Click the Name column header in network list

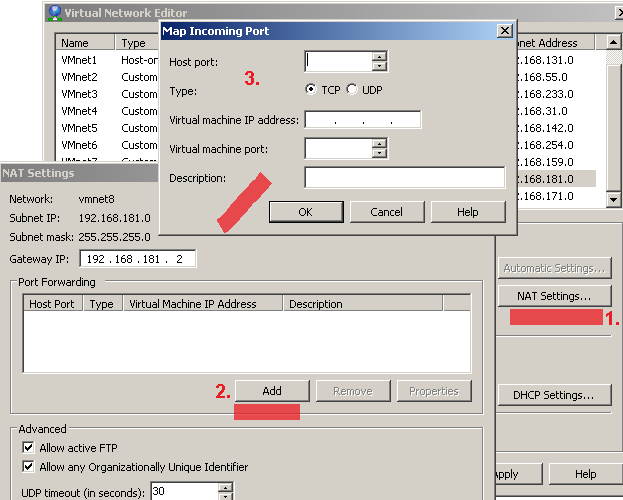(85, 43)
